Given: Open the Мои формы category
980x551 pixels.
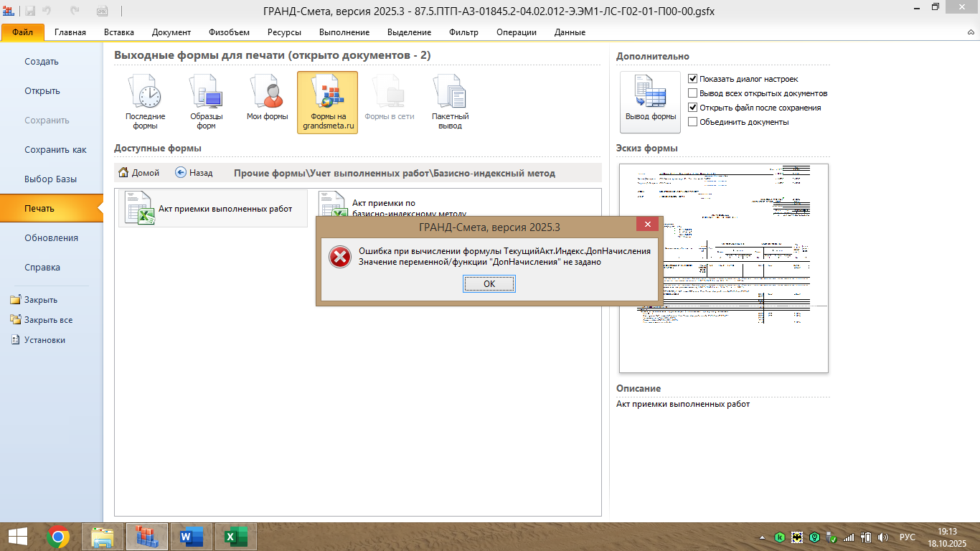Looking at the screenshot, I should click(x=267, y=103).
